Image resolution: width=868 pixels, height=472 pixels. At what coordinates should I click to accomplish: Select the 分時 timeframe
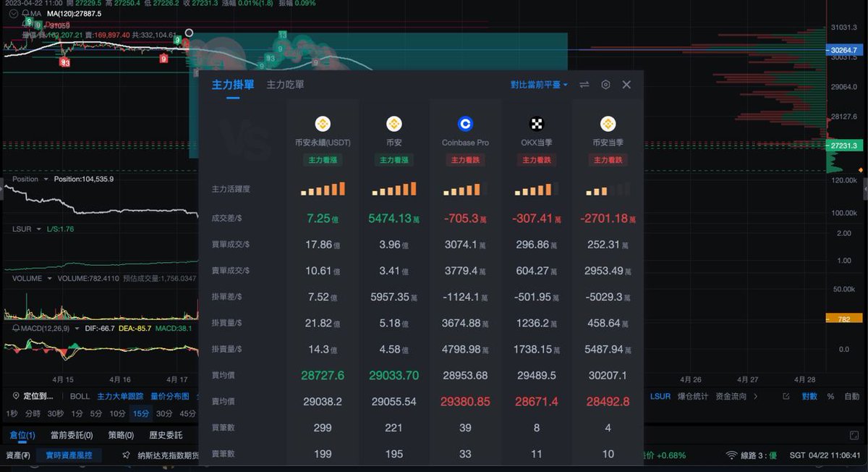[x=33, y=413]
